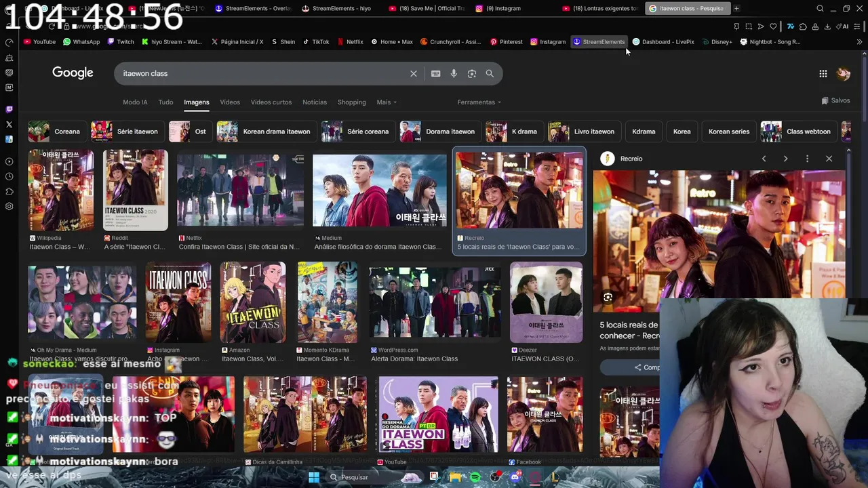868x488 pixels.
Task: Filter images by the Class webtoon chip
Action: [x=799, y=131]
